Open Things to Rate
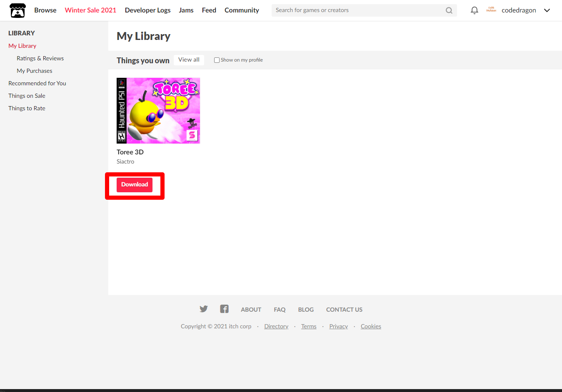 coord(27,108)
